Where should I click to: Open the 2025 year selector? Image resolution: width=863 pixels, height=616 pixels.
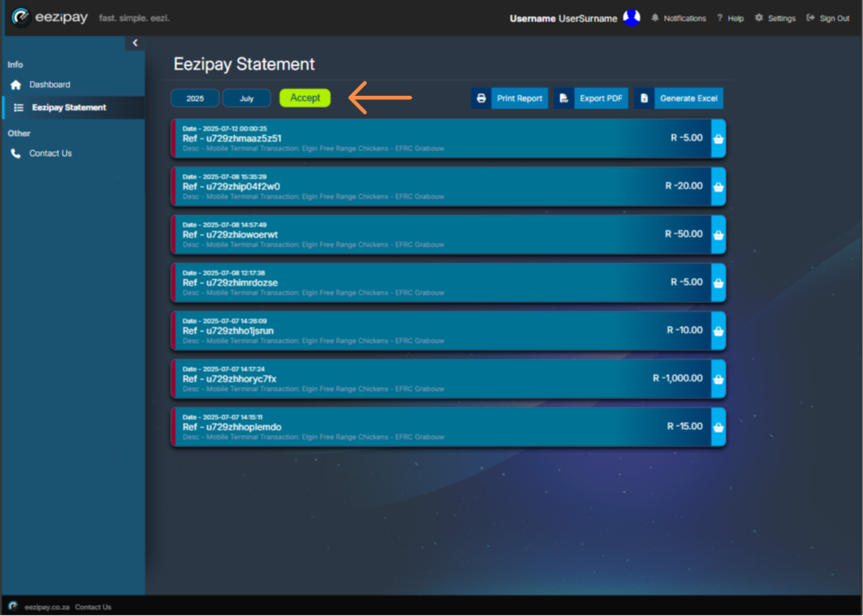(x=195, y=98)
